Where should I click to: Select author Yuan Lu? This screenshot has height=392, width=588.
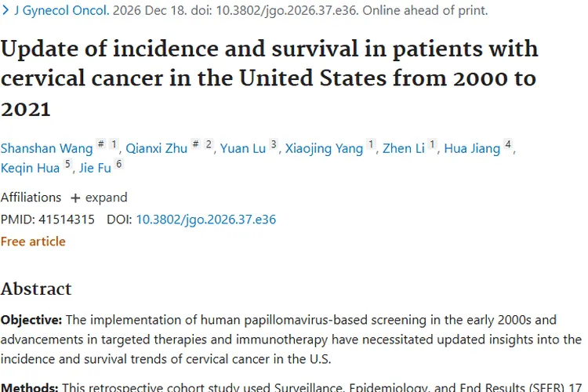242,148
